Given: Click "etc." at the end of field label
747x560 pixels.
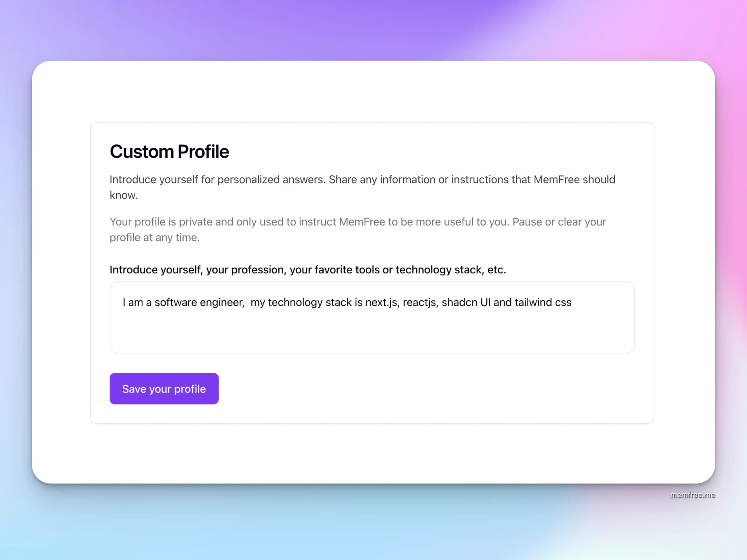Looking at the screenshot, I should click(496, 269).
